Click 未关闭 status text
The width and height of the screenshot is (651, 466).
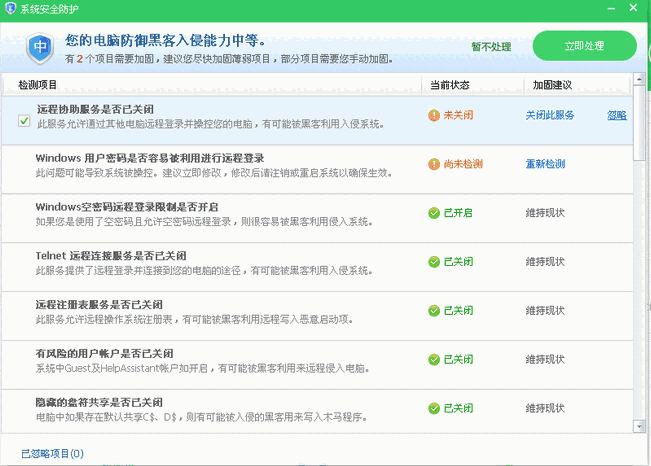[x=458, y=115]
